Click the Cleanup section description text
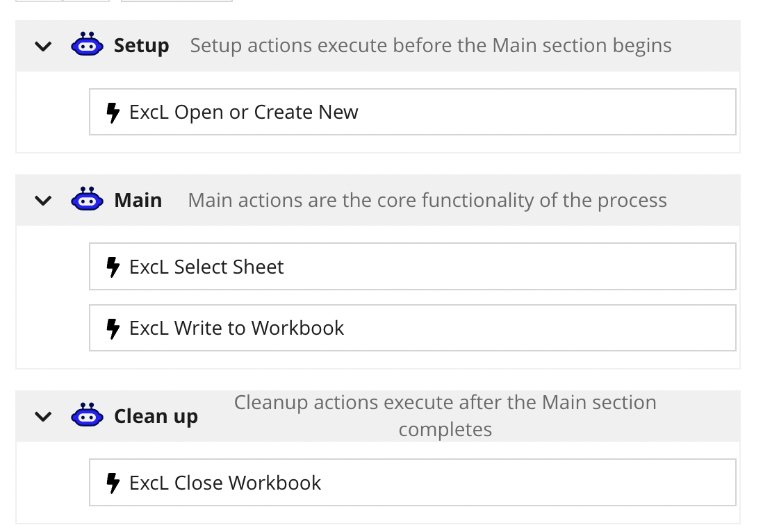Screen dimensions: 763x532 pyautogui.click(x=445, y=415)
